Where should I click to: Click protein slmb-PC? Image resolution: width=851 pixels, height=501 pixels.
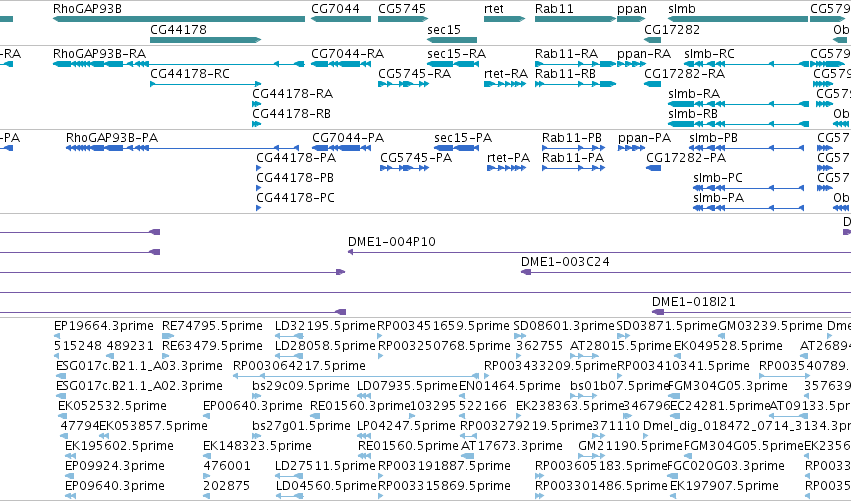[717, 177]
